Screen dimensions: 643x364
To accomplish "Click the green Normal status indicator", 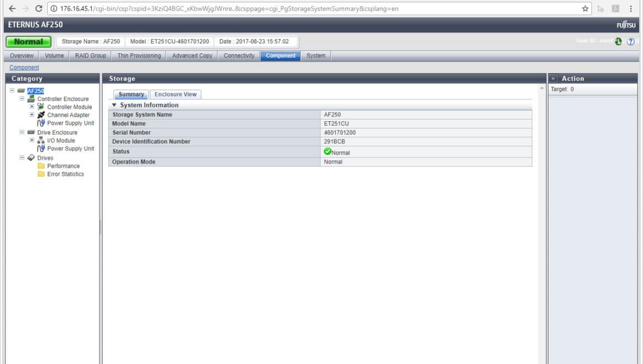I will pos(29,42).
